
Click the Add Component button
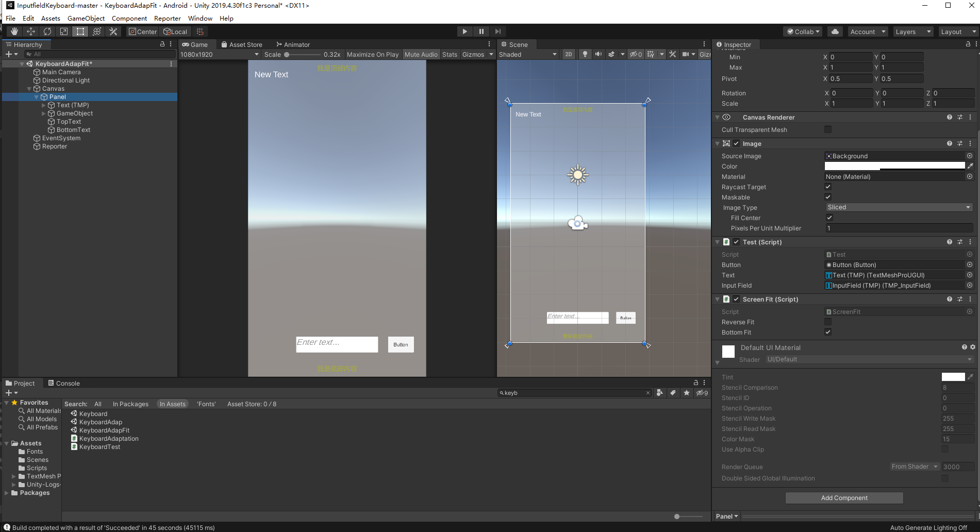click(x=844, y=497)
